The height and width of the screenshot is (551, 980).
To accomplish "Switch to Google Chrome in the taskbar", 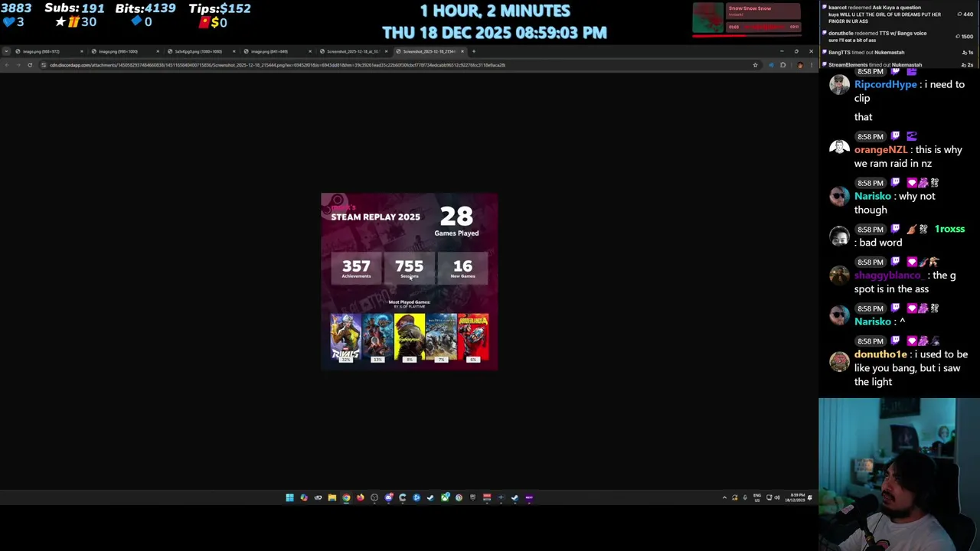I will [346, 497].
